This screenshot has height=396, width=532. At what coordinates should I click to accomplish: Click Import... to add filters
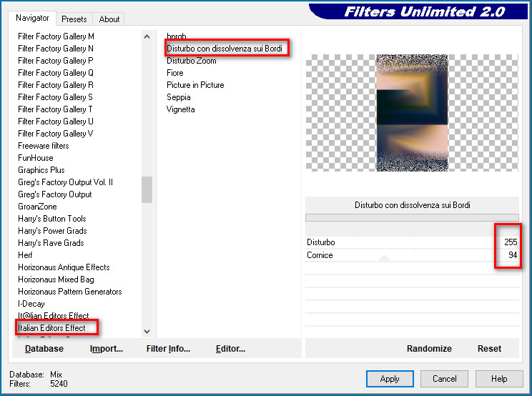[x=107, y=349]
